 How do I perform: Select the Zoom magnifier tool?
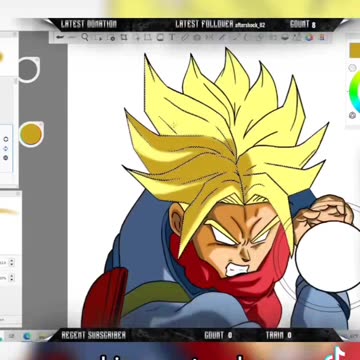click(x=85, y=37)
